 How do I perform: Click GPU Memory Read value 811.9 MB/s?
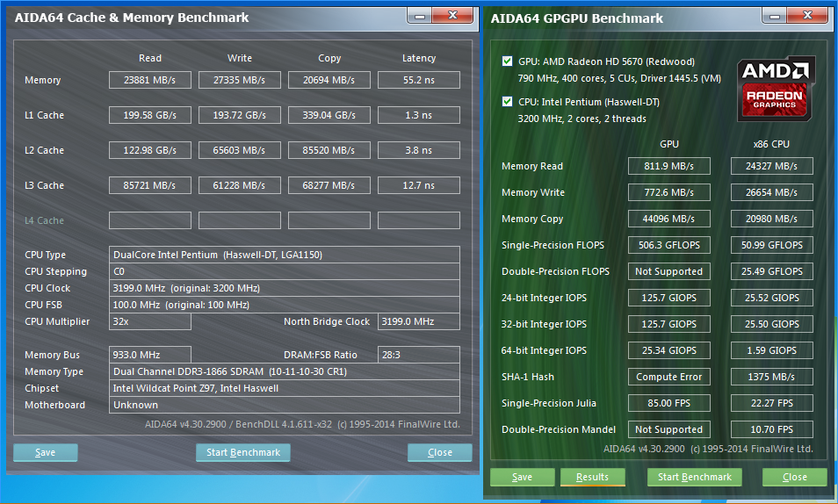[x=669, y=166]
